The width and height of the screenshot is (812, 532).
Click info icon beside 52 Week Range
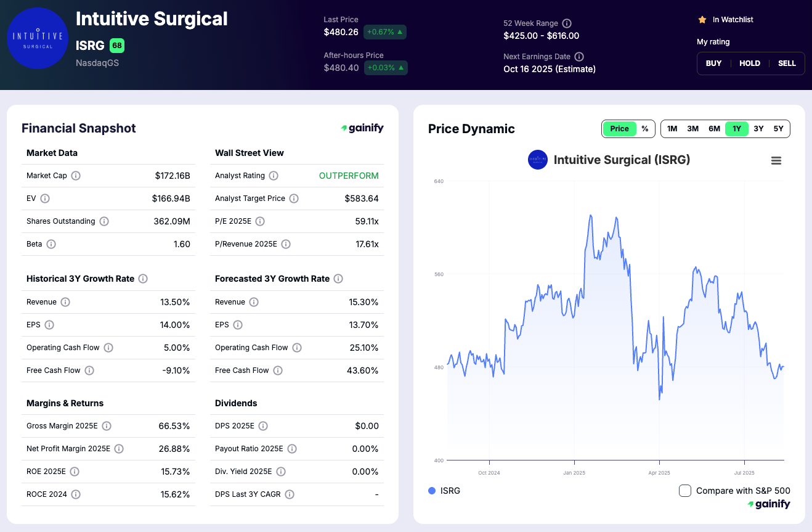(567, 23)
